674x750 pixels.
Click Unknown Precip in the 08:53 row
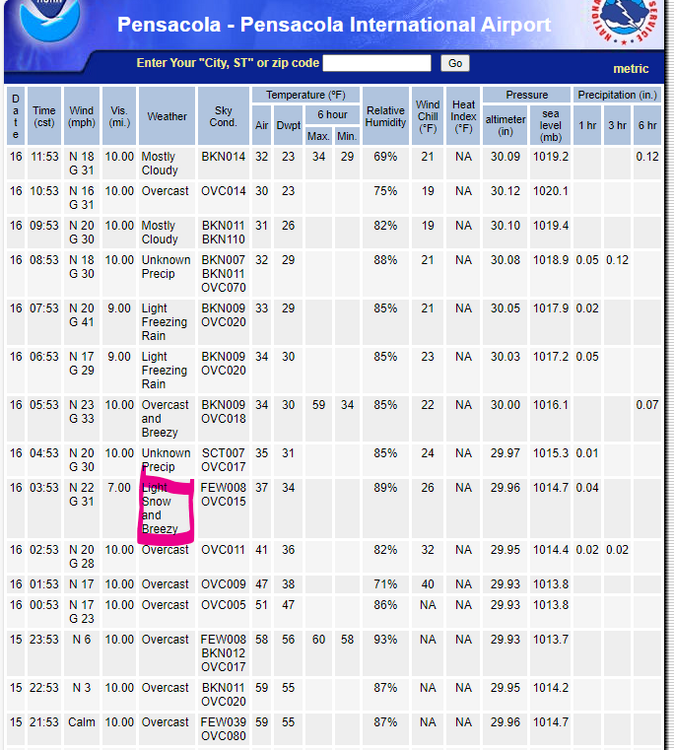pos(166,267)
